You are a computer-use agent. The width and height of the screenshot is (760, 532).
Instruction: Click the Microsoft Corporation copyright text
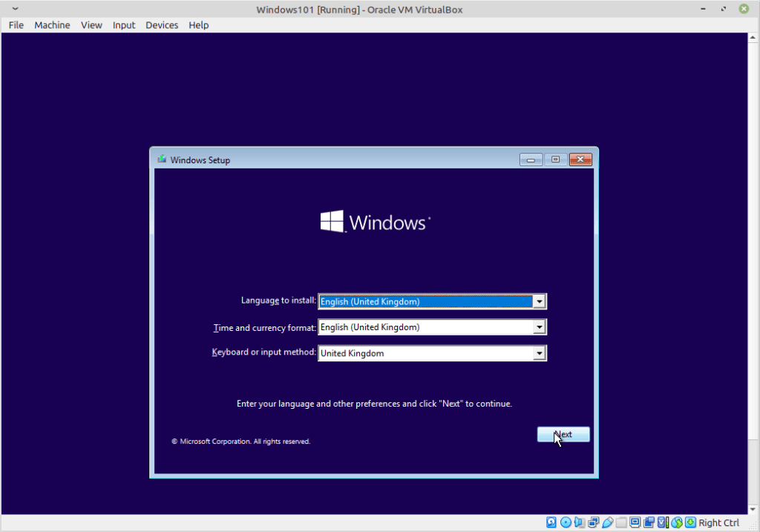point(241,441)
